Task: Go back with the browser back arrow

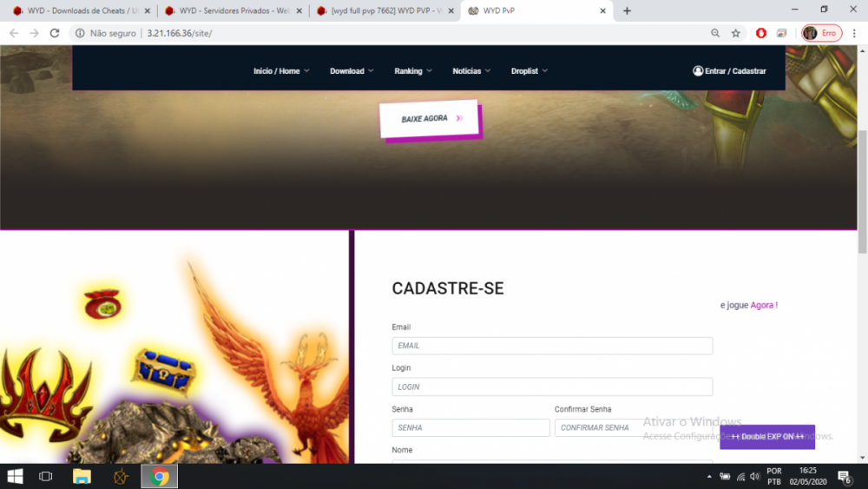Action: (x=14, y=33)
